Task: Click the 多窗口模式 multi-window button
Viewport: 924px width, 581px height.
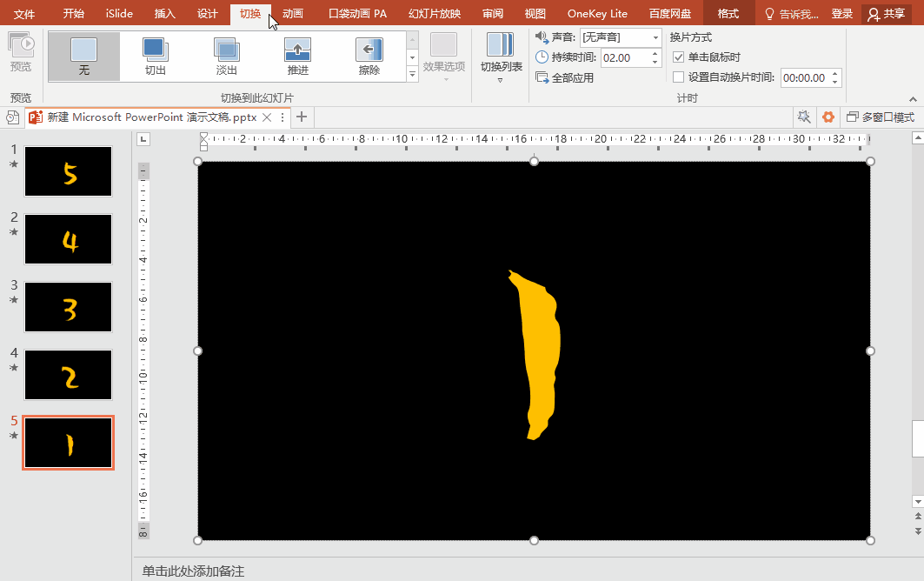Action: click(x=881, y=117)
